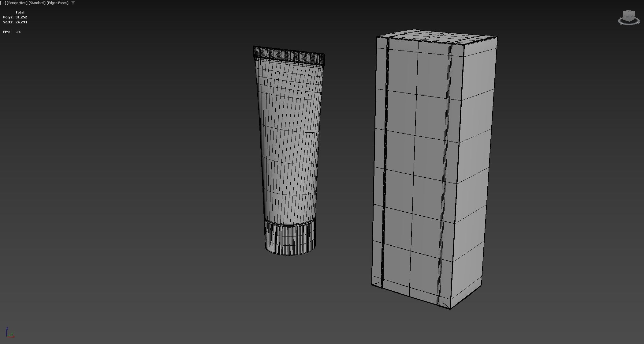Screen dimensions: 644x344
Task: Select the tube object in the viewport
Action: 289,150
